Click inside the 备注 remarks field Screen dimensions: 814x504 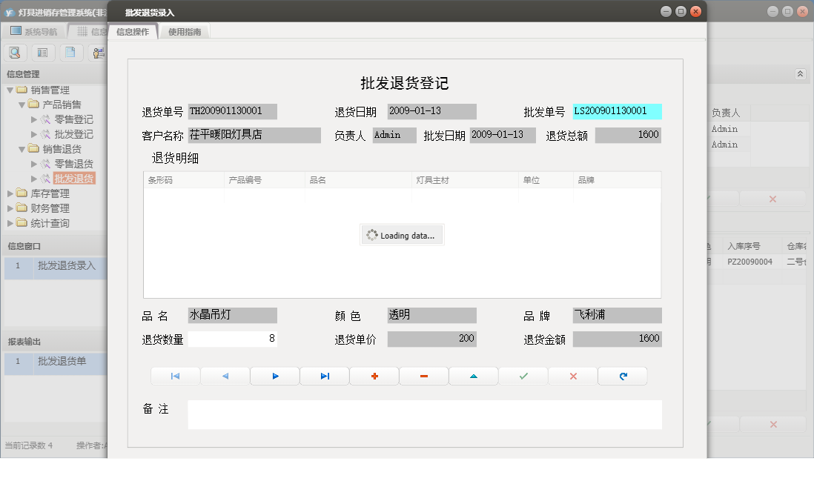tap(423, 414)
